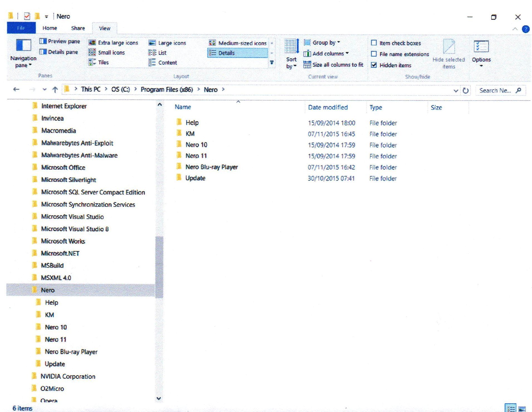Uncheck Hidden items
Image resolution: width=532 pixels, height=412 pixels.
pyautogui.click(x=391, y=65)
